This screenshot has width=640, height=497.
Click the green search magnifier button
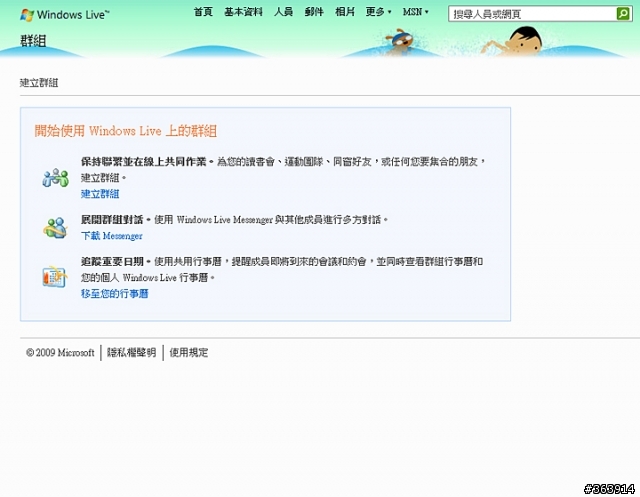pyautogui.click(x=623, y=14)
